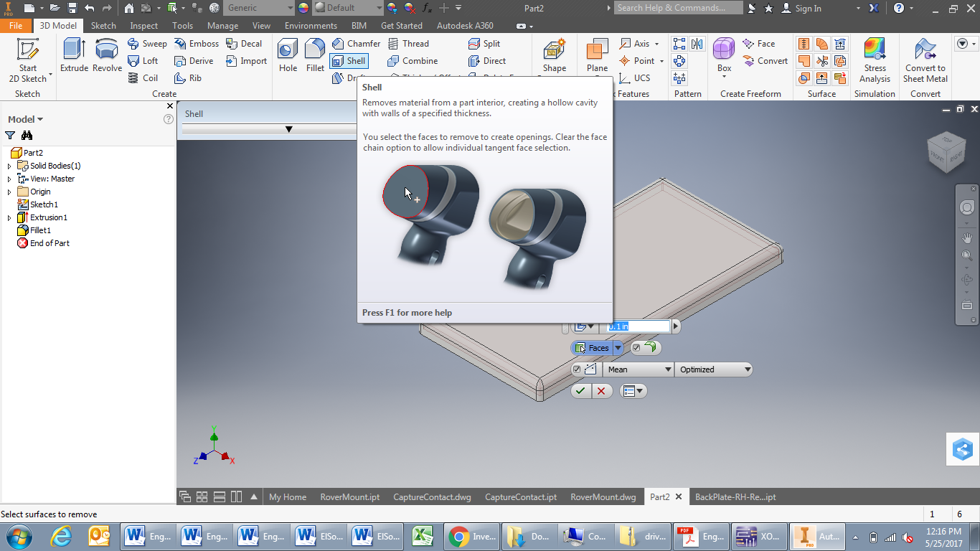This screenshot has width=980, height=551.
Task: Click the Search Help & Commands box
Action: pyautogui.click(x=679, y=8)
